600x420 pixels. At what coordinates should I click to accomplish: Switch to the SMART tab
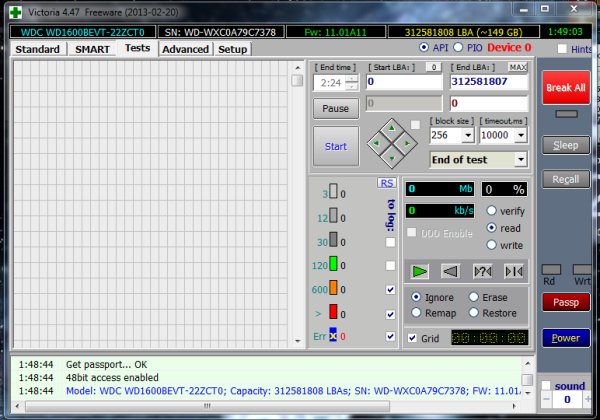click(92, 49)
